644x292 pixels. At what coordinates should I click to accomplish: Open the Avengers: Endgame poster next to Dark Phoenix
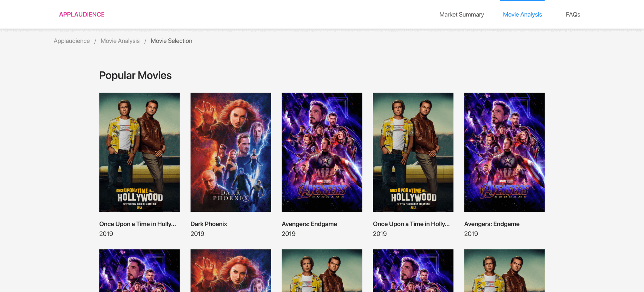pyautogui.click(x=322, y=152)
